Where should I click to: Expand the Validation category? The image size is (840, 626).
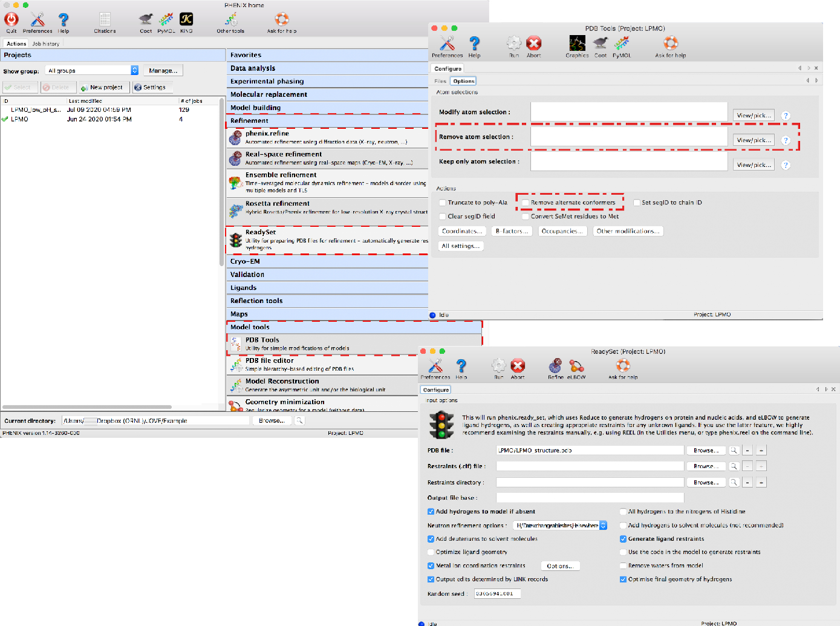[327, 275]
